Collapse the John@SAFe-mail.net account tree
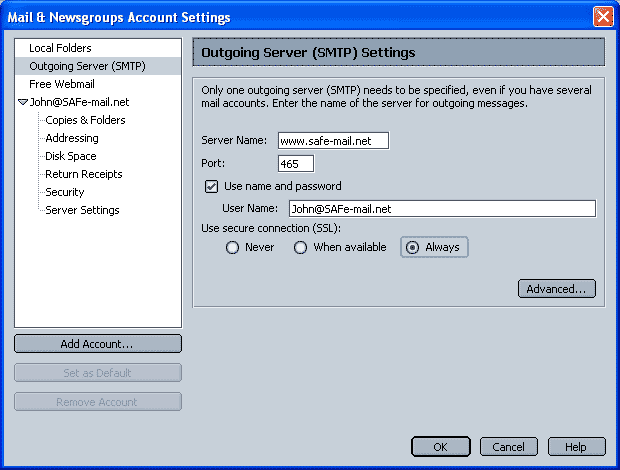 tap(23, 102)
